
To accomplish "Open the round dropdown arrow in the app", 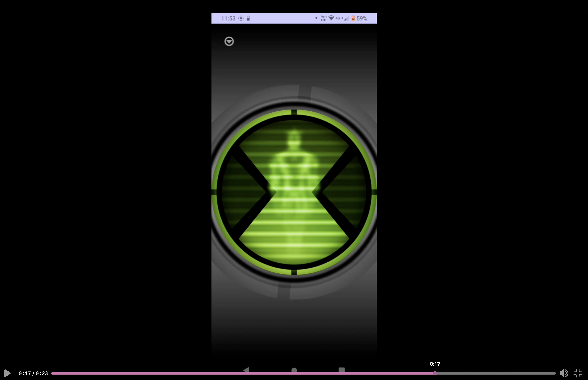I will 229,41.
